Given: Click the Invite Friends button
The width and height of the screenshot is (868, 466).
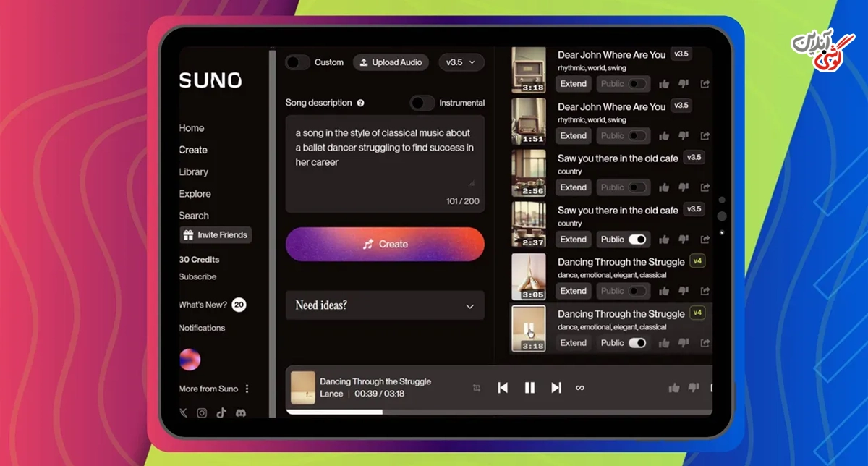Looking at the screenshot, I should (216, 235).
